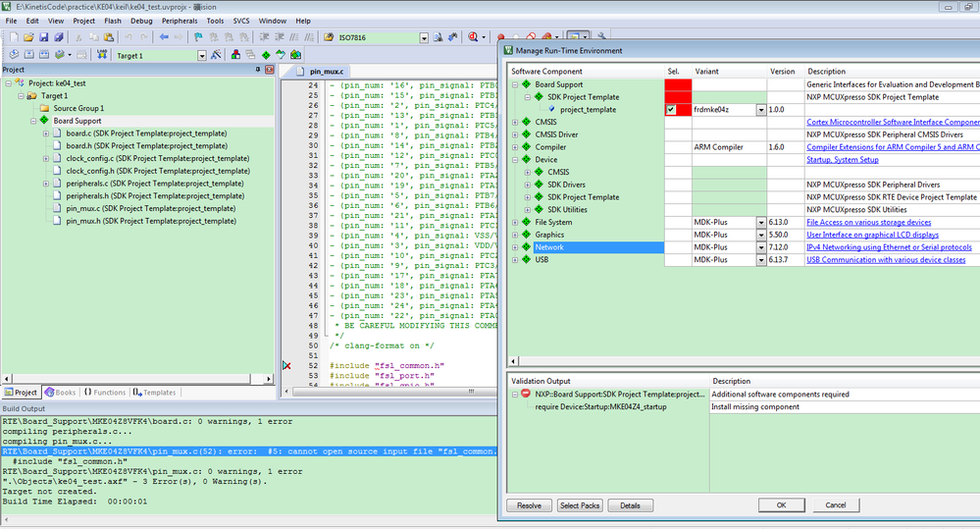Open the batch build icon
The width and height of the screenshot is (980, 529).
pyautogui.click(x=59, y=55)
